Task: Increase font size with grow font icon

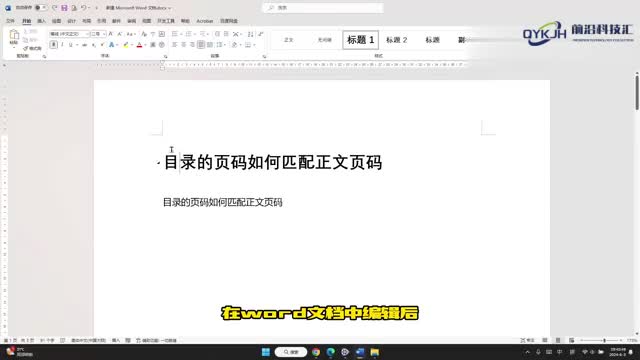Action: point(111,34)
